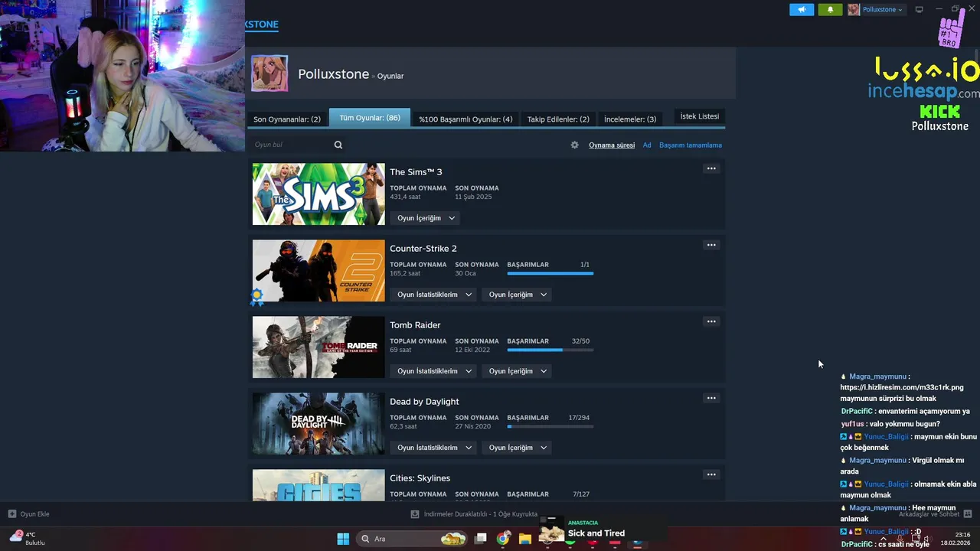The image size is (980, 551).
Task: Click Oyun Ekle plus button
Action: 28,514
